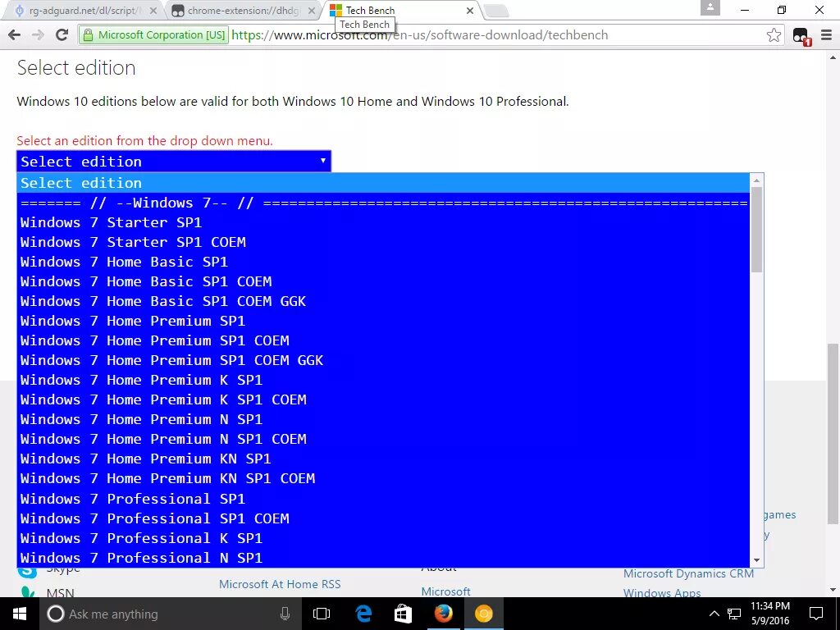Select Windows 7 Home Premium SP1 COEM GGK

(383, 361)
